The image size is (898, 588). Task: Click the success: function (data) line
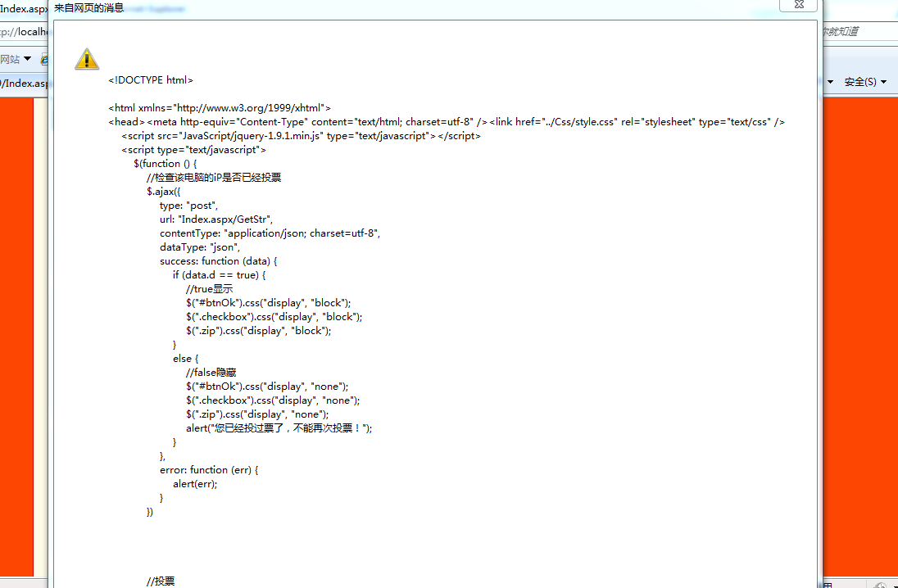click(219, 261)
